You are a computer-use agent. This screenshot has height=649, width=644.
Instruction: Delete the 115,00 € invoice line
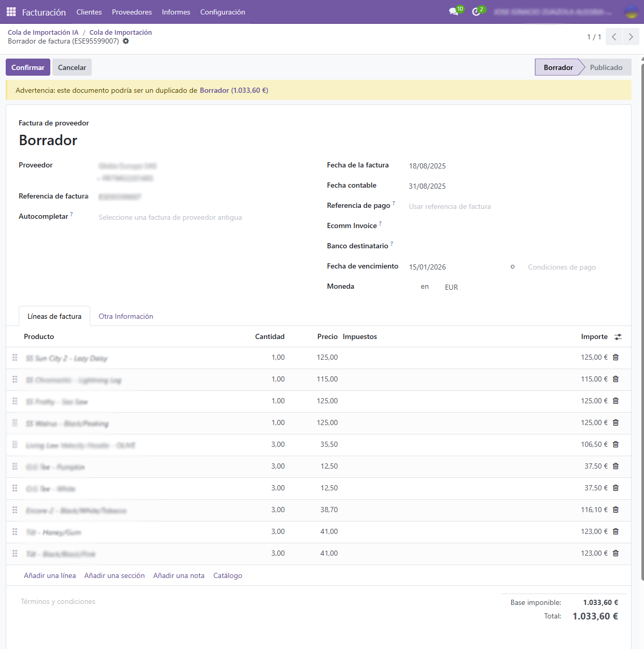[616, 379]
